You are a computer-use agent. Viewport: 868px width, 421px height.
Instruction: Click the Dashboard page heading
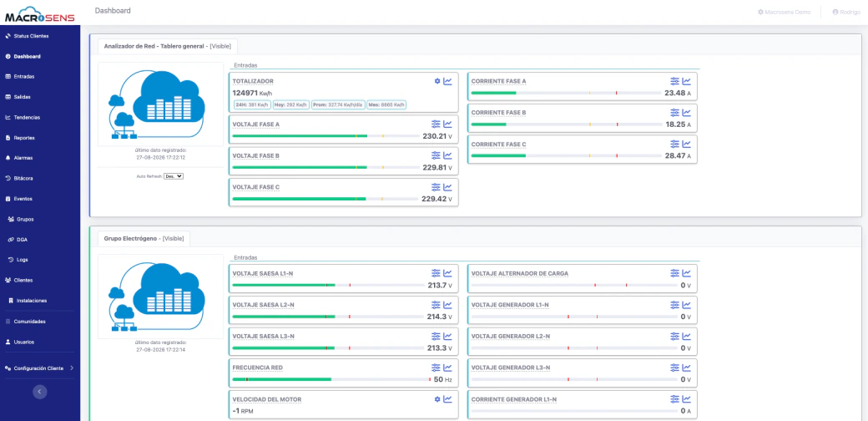[113, 11]
